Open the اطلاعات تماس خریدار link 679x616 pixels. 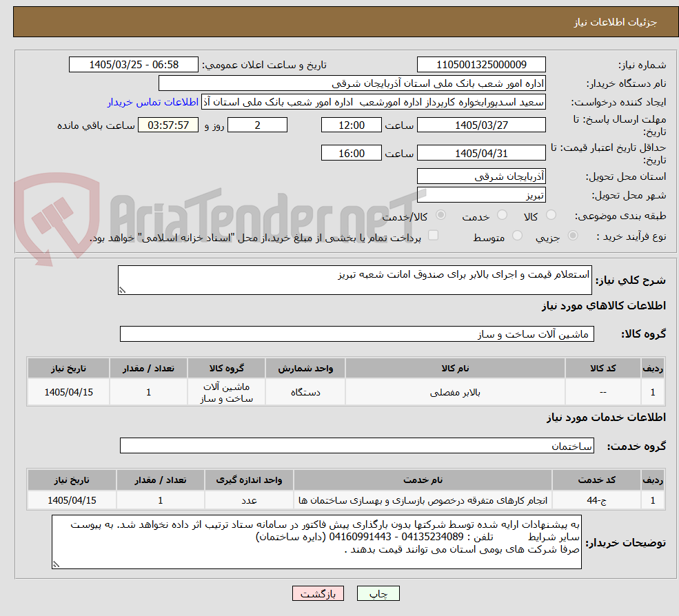[x=153, y=102]
